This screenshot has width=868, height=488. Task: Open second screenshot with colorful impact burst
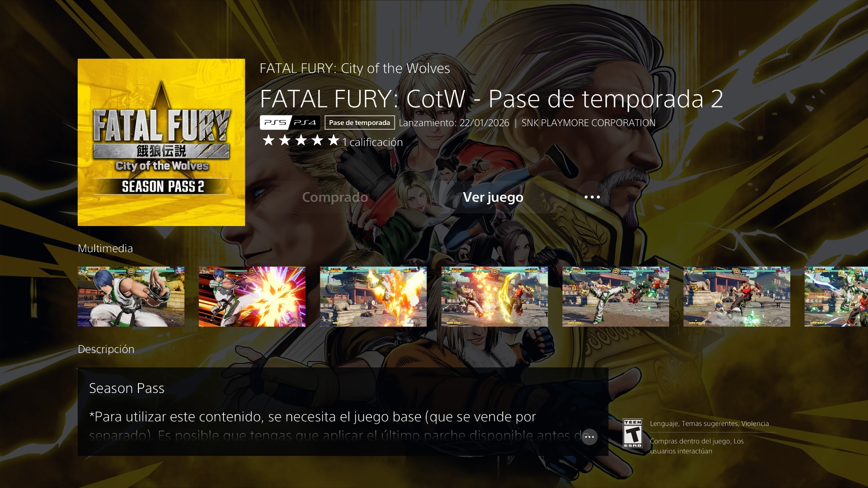(x=252, y=297)
